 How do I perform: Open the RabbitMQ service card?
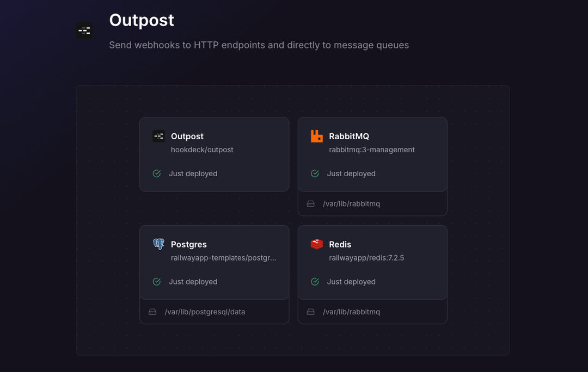point(372,154)
